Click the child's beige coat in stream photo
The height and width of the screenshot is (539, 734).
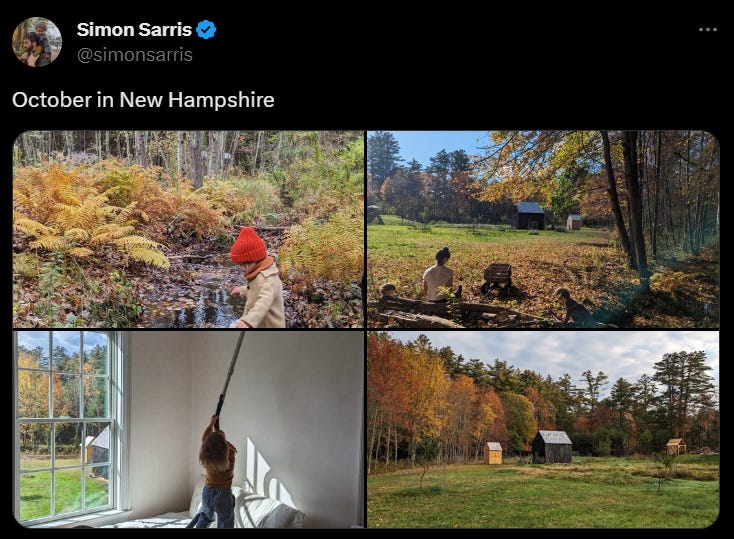[x=263, y=297]
